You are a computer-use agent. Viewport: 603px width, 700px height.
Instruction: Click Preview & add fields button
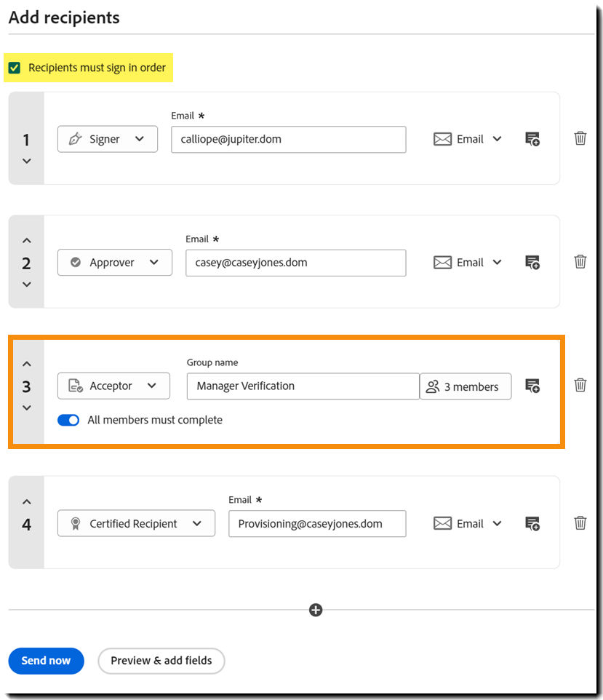161,661
